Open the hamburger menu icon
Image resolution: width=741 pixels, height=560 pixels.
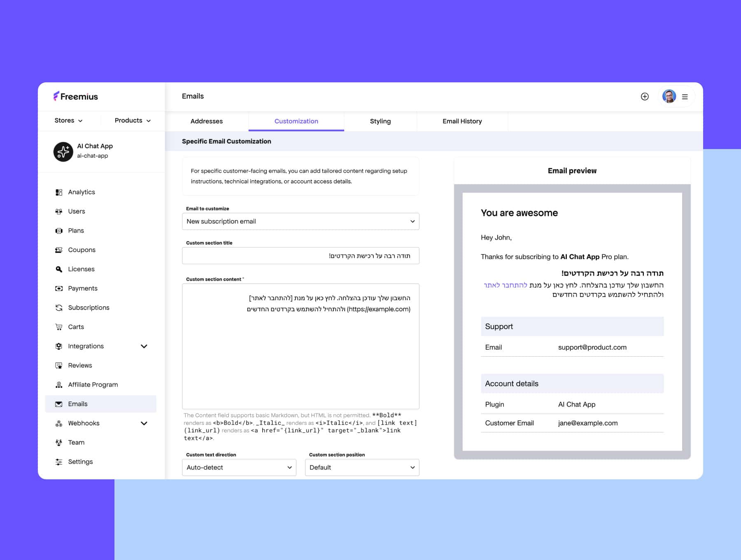pos(685,97)
